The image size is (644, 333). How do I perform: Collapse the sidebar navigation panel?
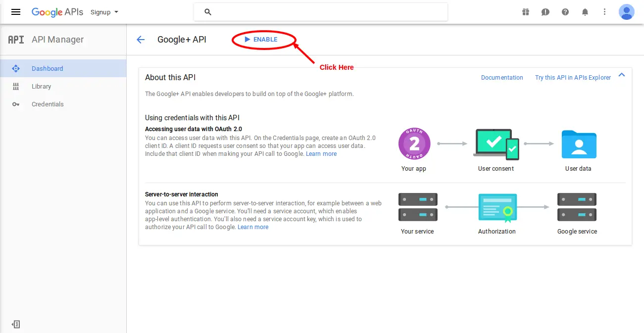coord(16,324)
